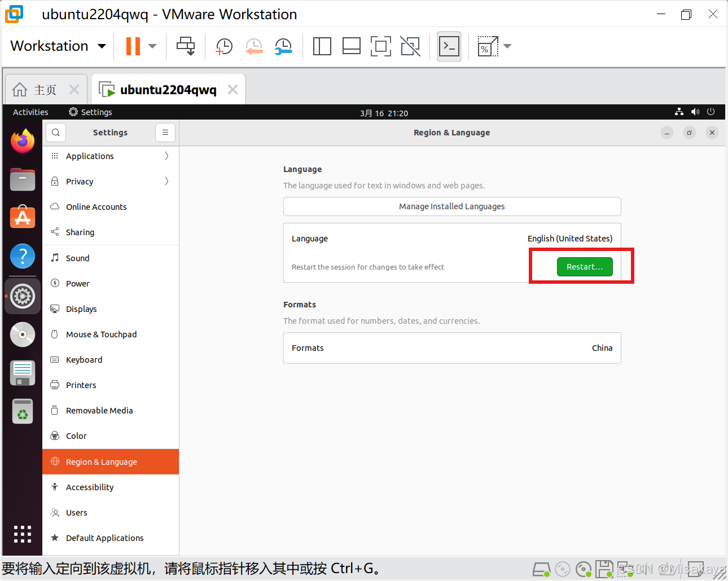The image size is (728, 581).
Task: Select Printers in sidebar
Action: (x=111, y=385)
